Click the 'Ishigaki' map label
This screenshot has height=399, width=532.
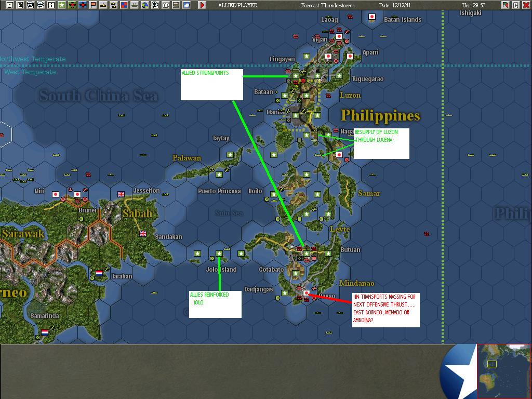[x=470, y=13]
